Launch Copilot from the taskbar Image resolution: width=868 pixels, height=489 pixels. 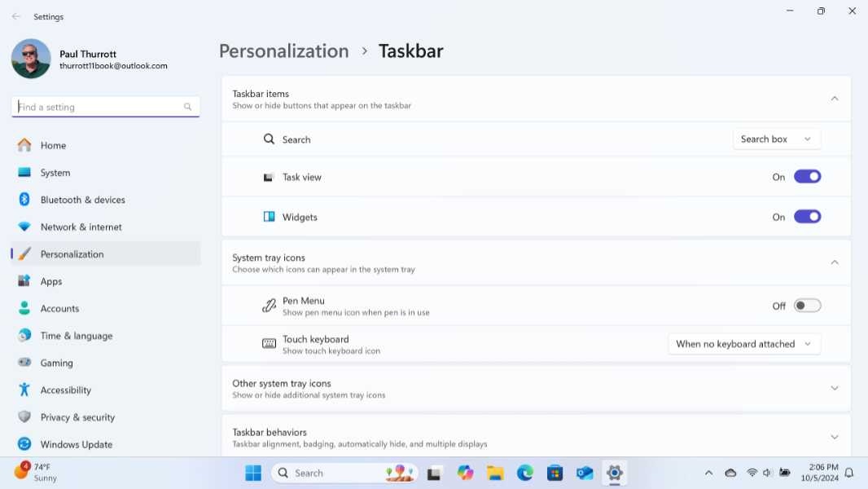click(x=465, y=473)
